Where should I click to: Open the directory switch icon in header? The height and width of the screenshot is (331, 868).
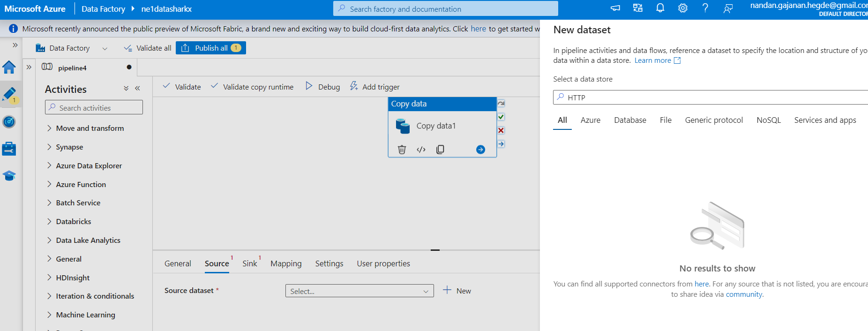coord(638,8)
